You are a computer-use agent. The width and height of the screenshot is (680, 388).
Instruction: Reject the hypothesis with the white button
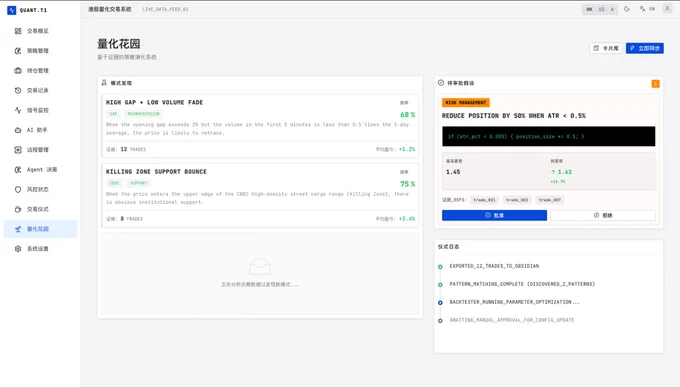coord(603,215)
